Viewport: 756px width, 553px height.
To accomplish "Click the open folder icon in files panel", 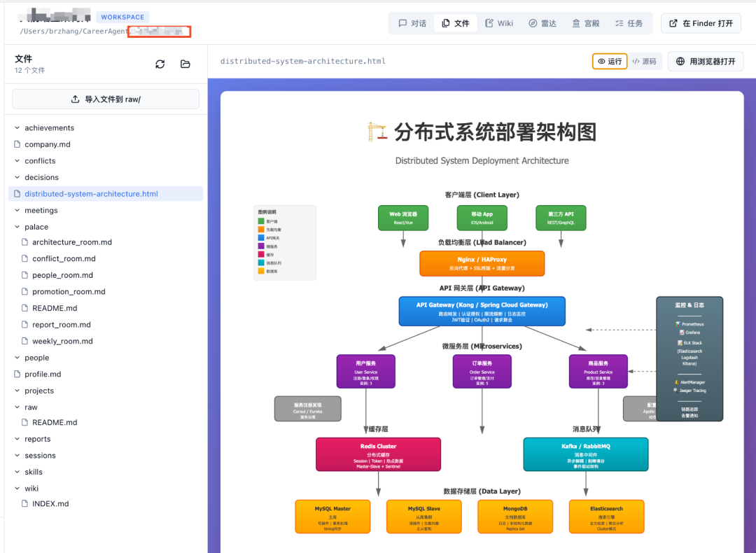I will pos(185,64).
